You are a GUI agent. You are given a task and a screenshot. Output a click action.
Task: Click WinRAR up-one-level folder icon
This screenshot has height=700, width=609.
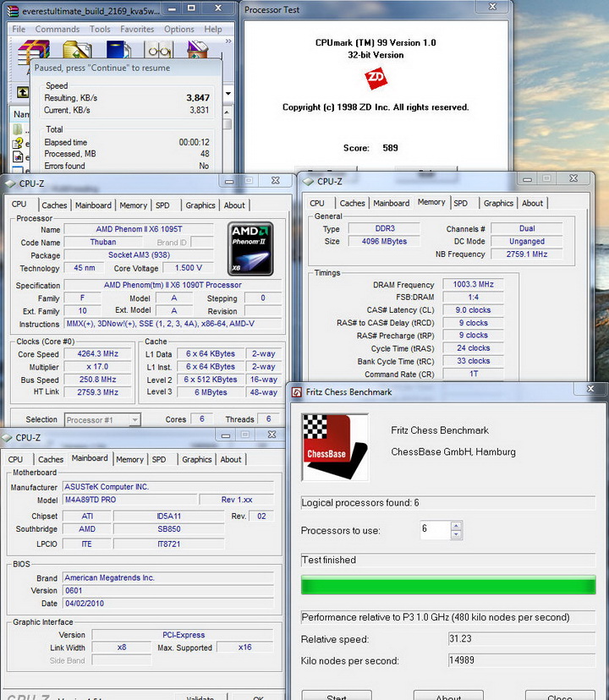pos(22,92)
